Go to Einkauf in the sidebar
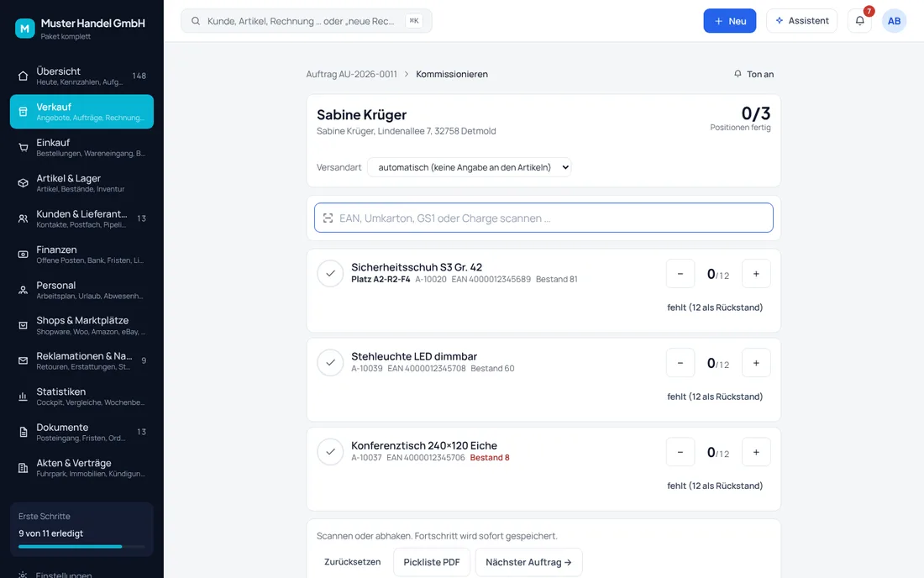 pyautogui.click(x=82, y=147)
